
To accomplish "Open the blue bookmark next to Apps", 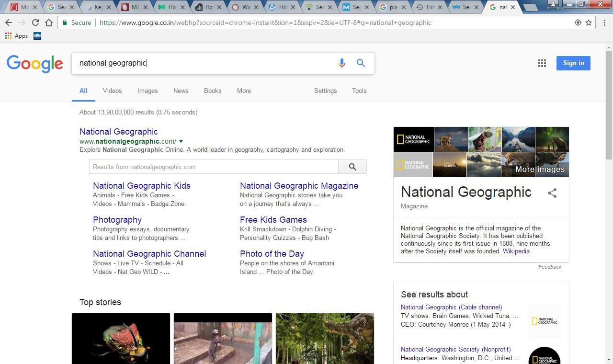I will 37,36.
